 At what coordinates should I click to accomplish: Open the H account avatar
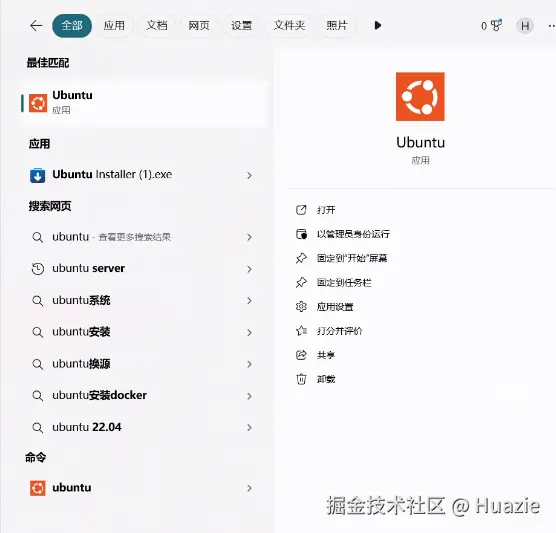525,26
